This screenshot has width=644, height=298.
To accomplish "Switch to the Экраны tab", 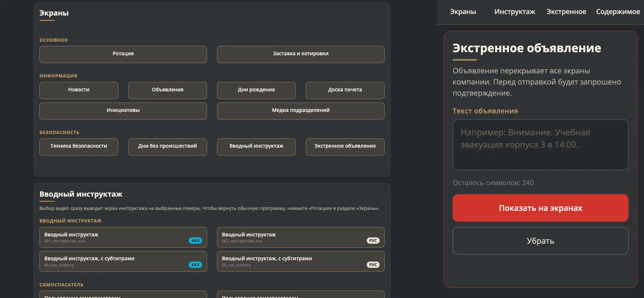I will point(463,12).
